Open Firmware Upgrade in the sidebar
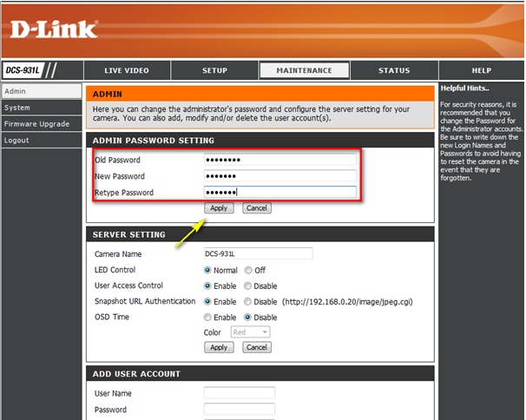 coord(36,124)
